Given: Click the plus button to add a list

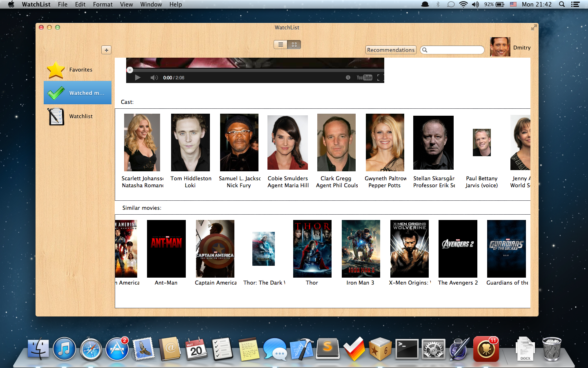Looking at the screenshot, I should coord(106,50).
